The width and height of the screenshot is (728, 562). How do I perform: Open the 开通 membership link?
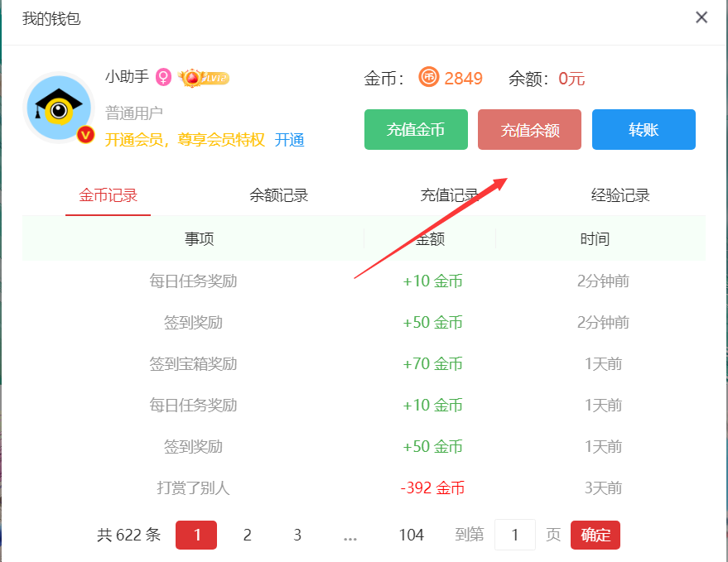pos(289,140)
